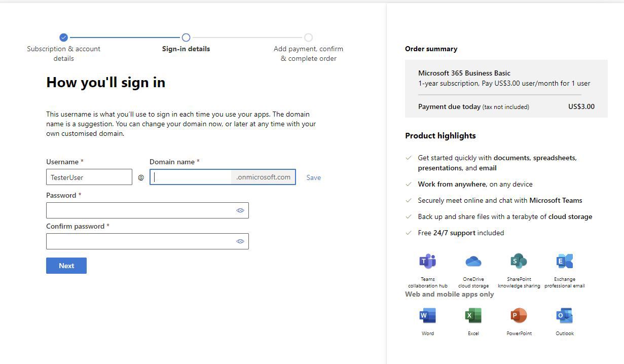Click the Product highlights heading
This screenshot has width=624, height=364.
tap(441, 136)
